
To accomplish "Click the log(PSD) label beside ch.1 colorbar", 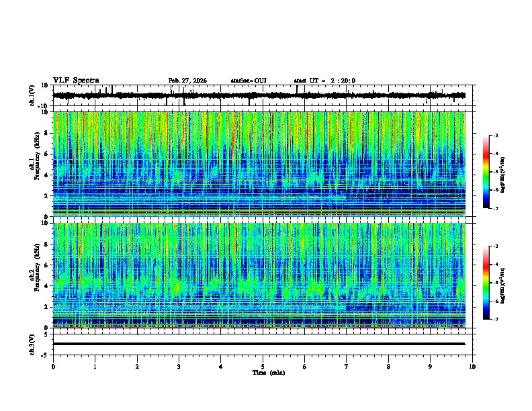I will [502, 175].
